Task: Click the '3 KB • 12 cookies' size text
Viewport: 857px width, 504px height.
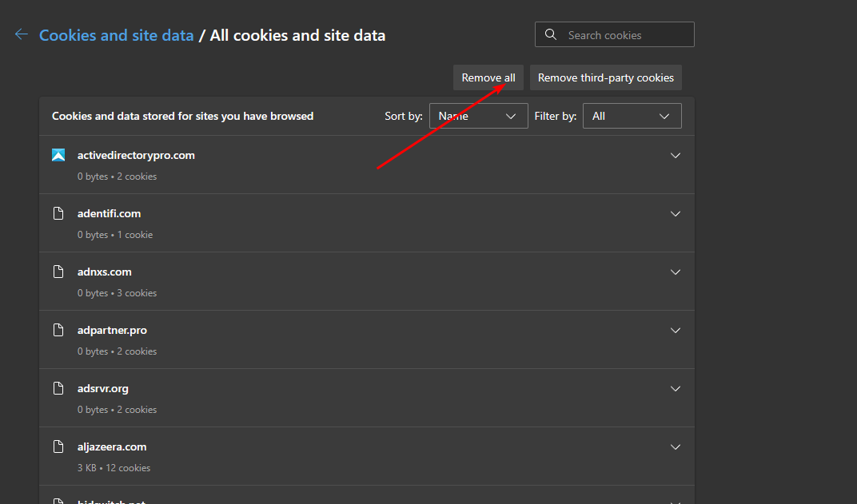Action: point(114,468)
